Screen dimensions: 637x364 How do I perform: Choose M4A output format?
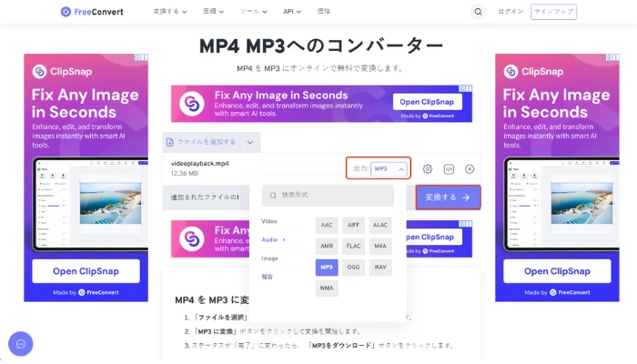coord(380,247)
